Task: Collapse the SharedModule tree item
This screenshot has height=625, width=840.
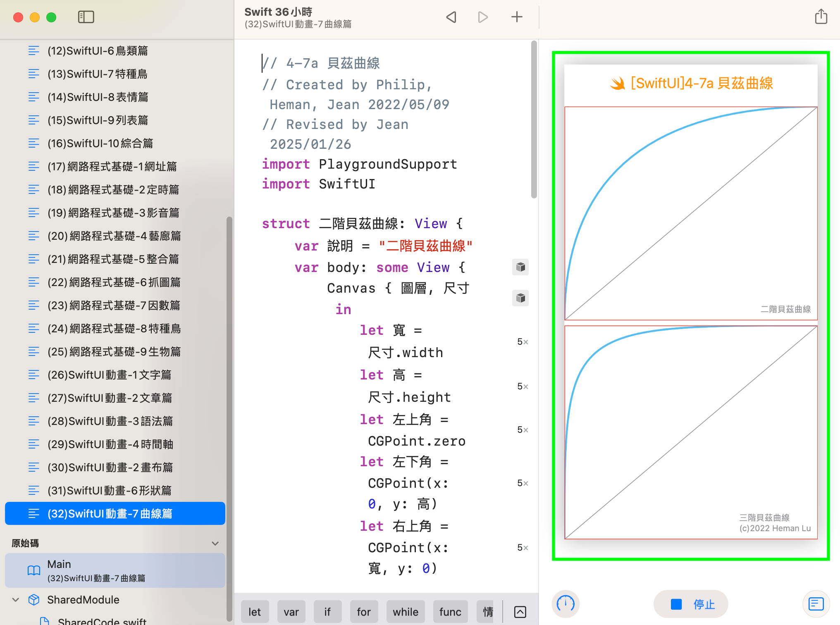Action: tap(16, 599)
